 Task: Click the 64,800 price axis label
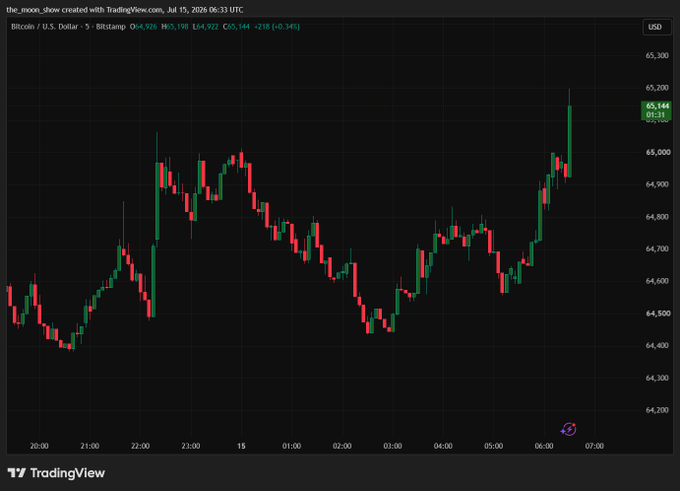[x=657, y=217]
